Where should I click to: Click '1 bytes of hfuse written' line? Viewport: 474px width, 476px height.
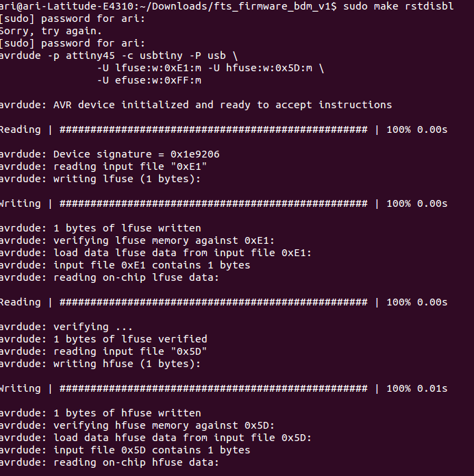click(100, 413)
